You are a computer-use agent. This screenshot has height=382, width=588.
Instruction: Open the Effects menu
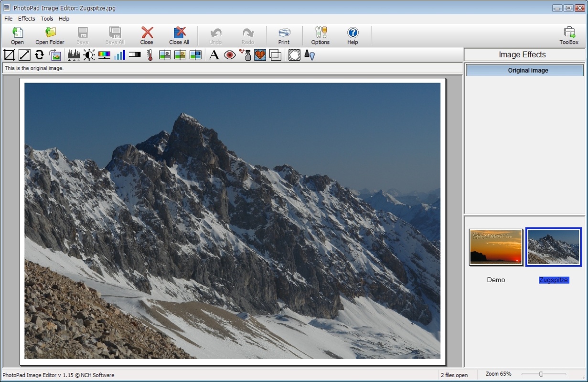[26, 19]
